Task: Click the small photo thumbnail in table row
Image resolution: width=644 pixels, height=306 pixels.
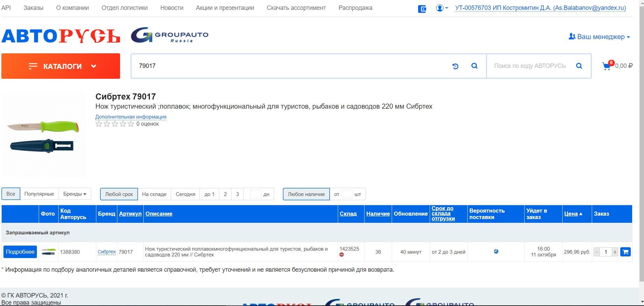Action: coord(48,252)
